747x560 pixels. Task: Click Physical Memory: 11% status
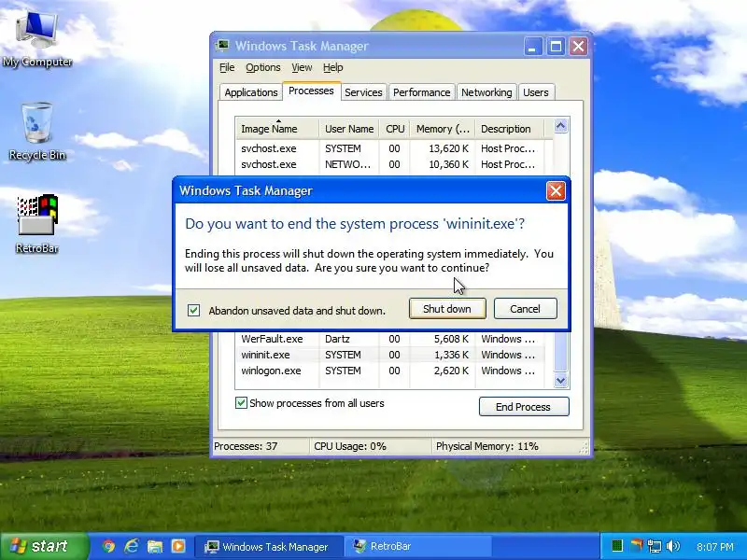(x=486, y=446)
